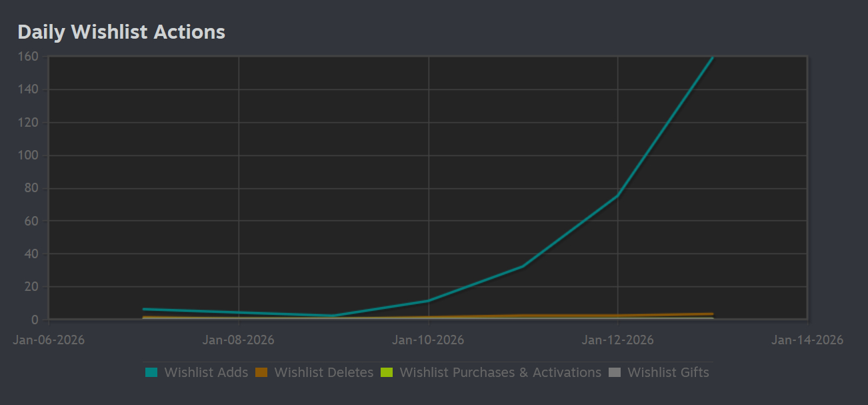868x405 pixels.
Task: Click the Jan-08-2026 x-axis label
Action: click(239, 340)
